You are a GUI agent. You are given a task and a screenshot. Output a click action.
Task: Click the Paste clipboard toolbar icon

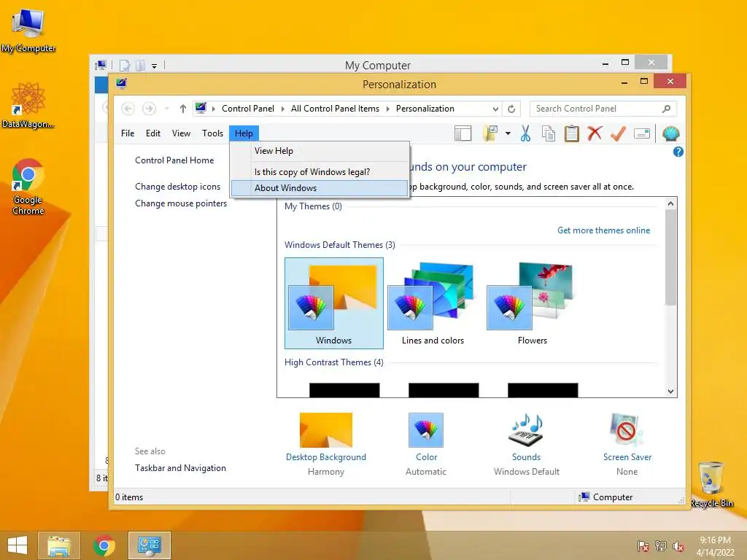point(572,134)
